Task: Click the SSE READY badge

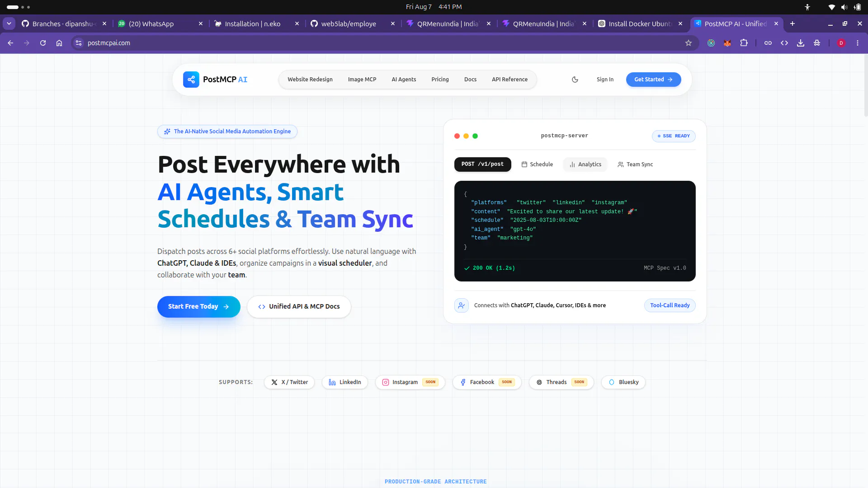Action: coord(674,136)
